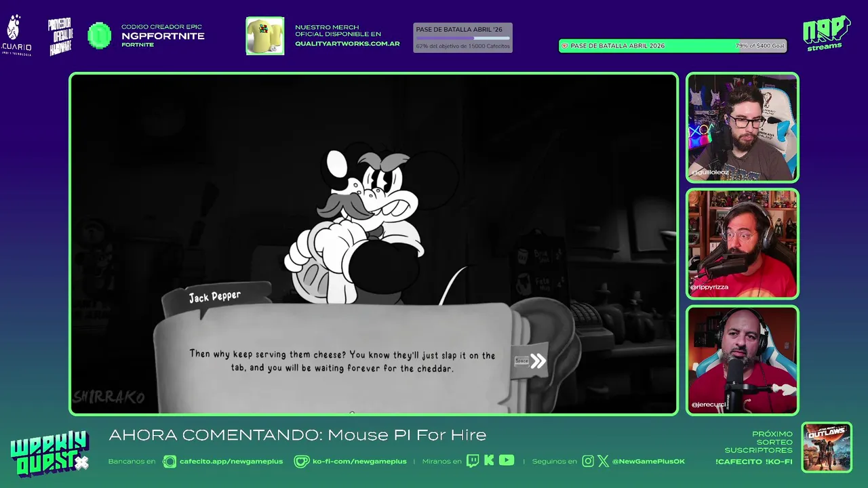Click the 62% del objetivo de 15000 Cafecitos text

463,46
